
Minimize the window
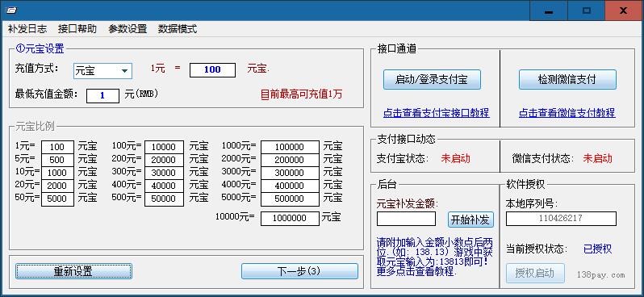(548, 10)
